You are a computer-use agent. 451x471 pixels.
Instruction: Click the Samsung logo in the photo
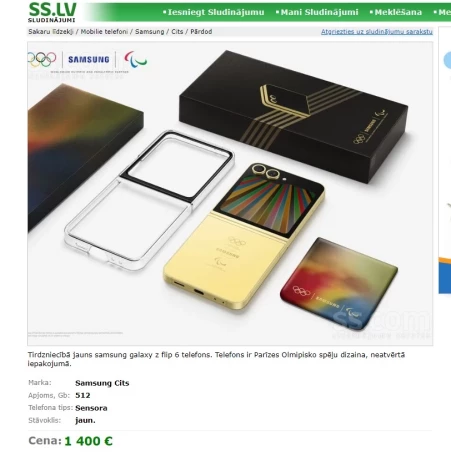[89, 60]
